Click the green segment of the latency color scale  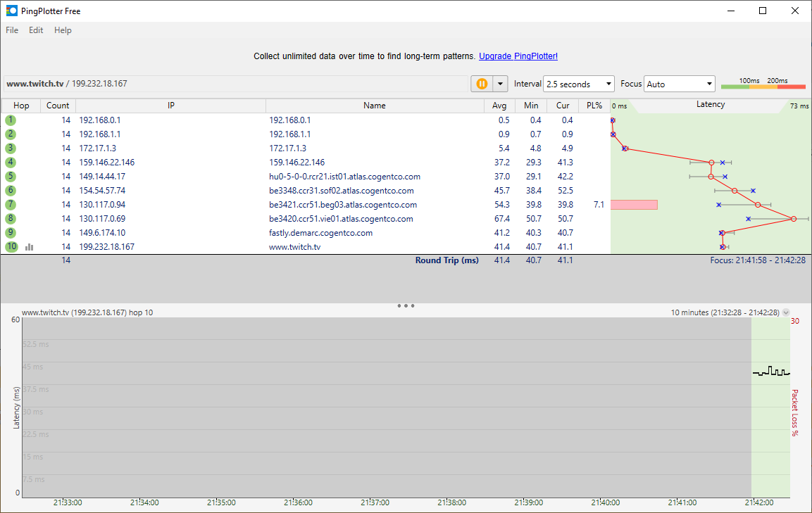pos(735,87)
